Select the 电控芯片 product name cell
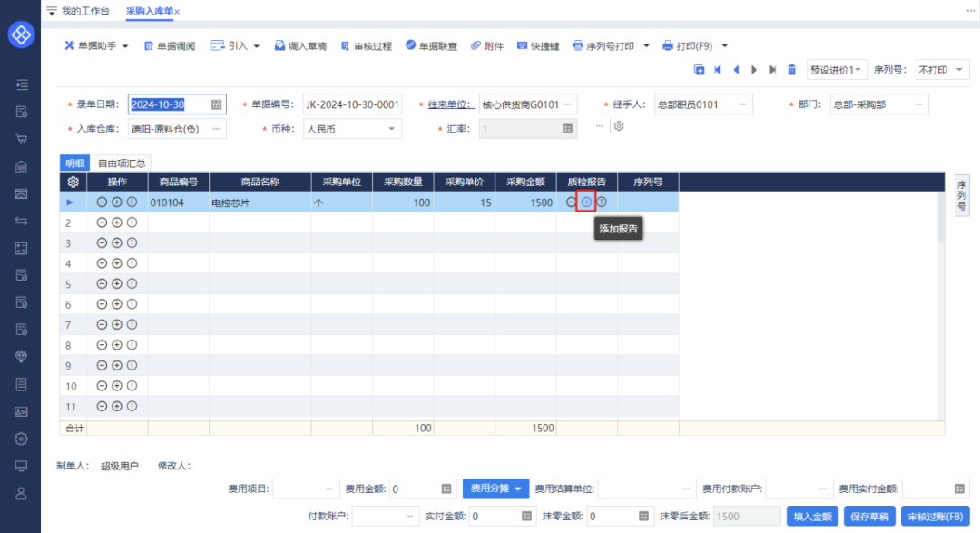Viewport: 980px width, 533px height. (x=260, y=202)
